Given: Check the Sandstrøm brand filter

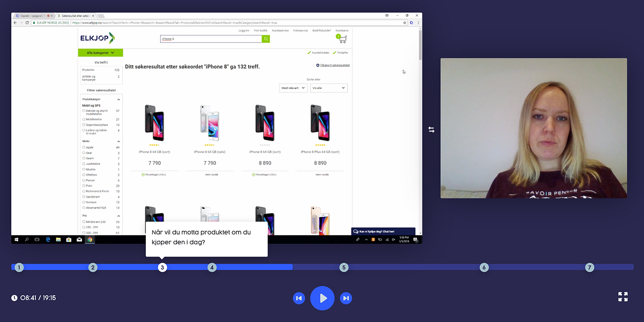Looking at the screenshot, I should (84, 197).
